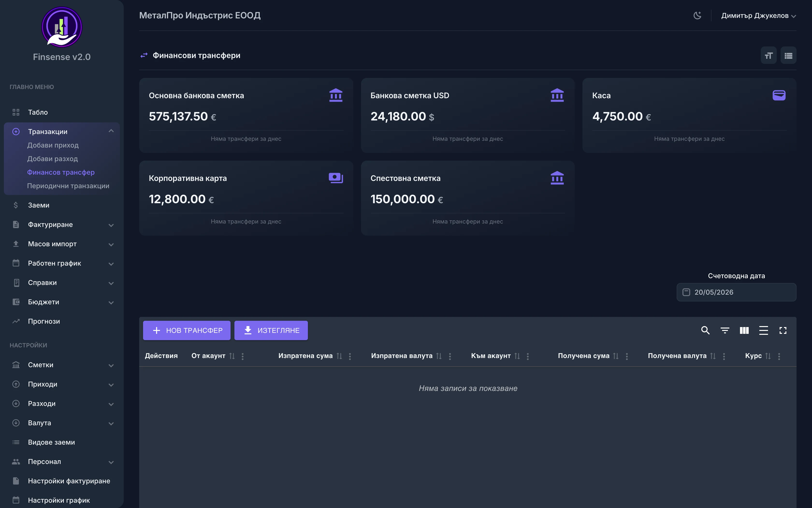
Task: Click the Каса wallet icon
Action: coord(779,95)
